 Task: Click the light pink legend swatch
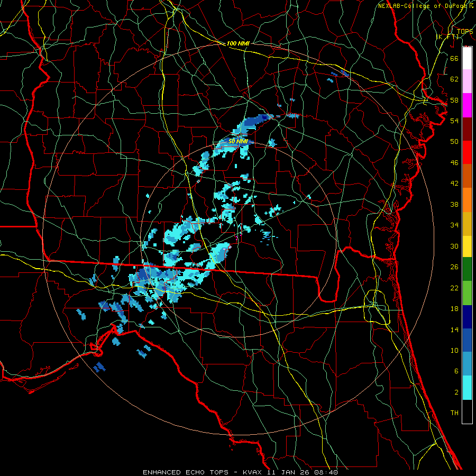[x=467, y=81]
